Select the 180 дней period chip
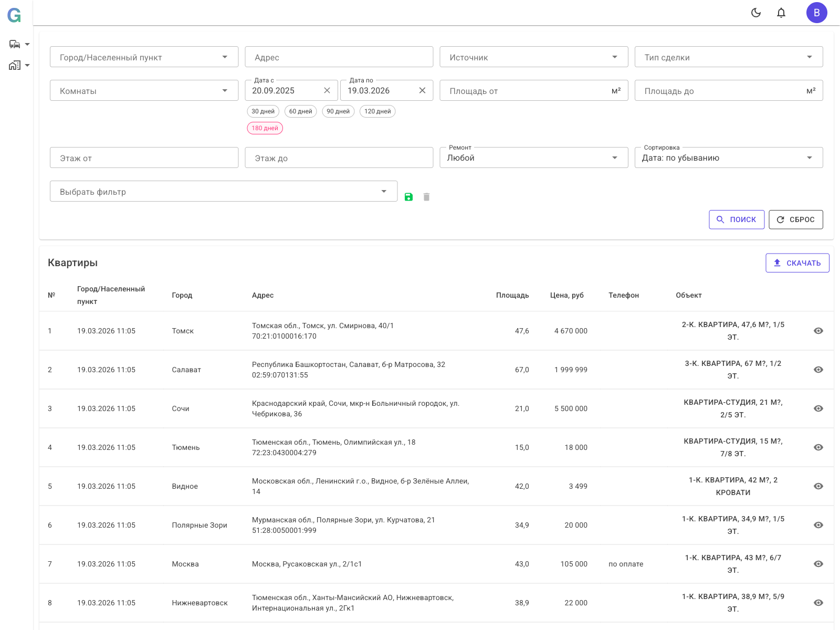 click(x=265, y=128)
